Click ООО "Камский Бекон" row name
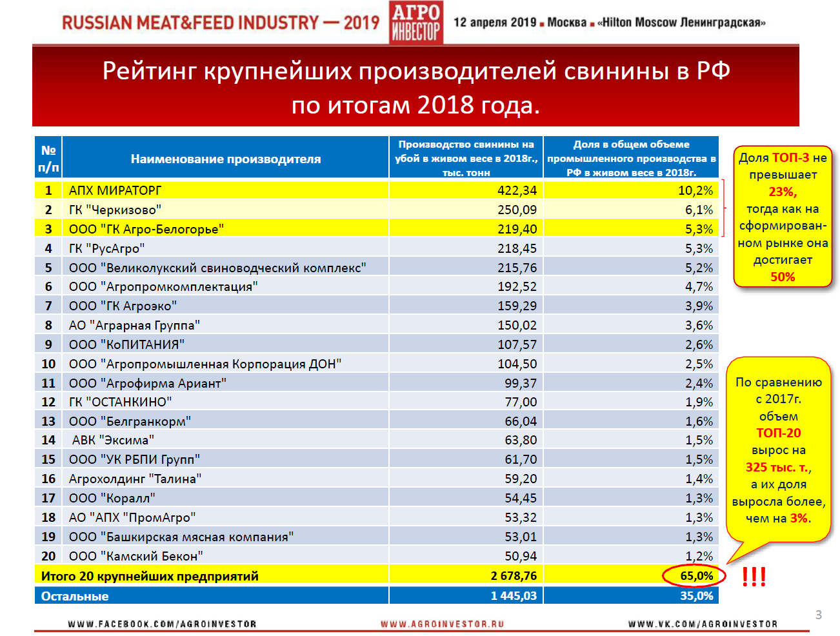This screenshot has height=636, width=840. pyautogui.click(x=136, y=556)
